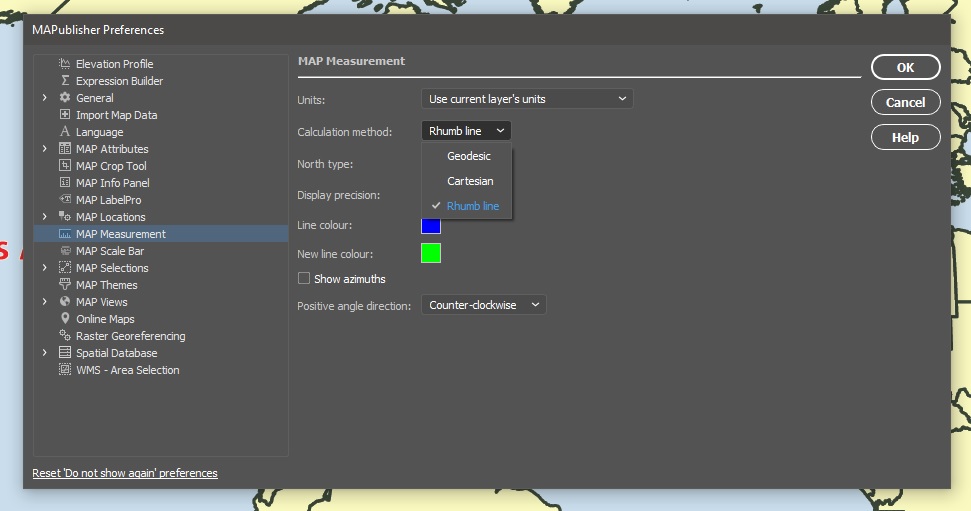
Task: Enable the Show azimuths checkbox
Action: click(303, 279)
